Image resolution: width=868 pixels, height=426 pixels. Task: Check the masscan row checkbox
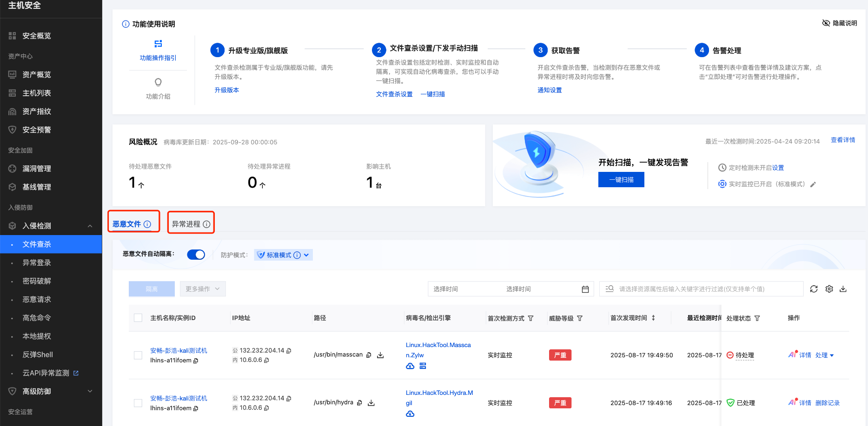click(x=138, y=355)
